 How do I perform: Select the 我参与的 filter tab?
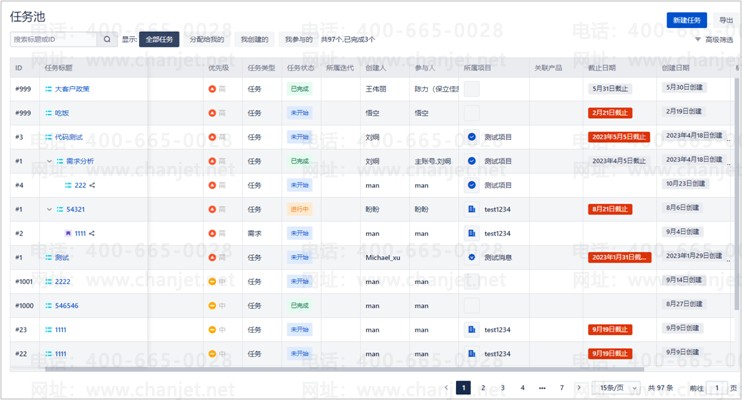tap(298, 40)
